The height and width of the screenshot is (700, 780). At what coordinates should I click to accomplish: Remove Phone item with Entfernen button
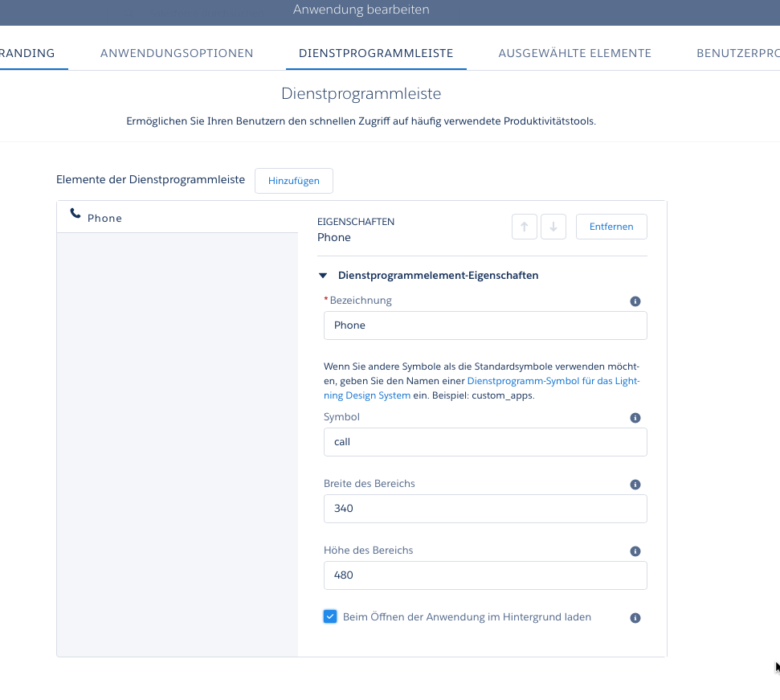(x=611, y=227)
